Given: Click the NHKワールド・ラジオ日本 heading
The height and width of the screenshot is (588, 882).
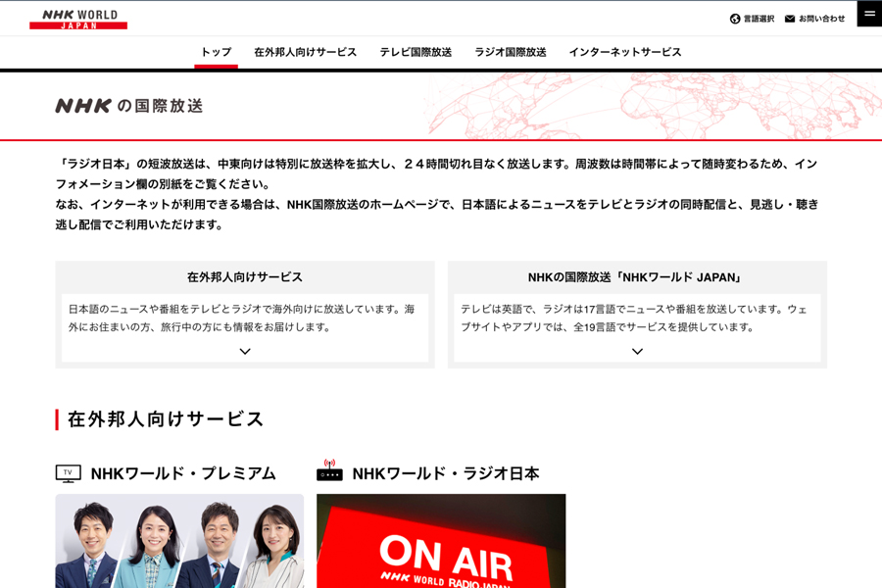Looking at the screenshot, I should pos(445,473).
